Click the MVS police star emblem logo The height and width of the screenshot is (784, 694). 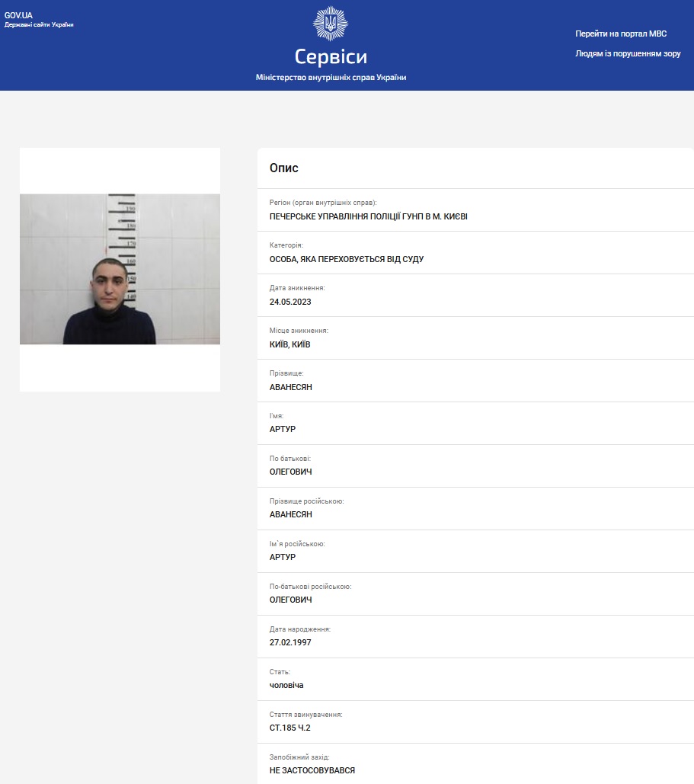(x=331, y=24)
